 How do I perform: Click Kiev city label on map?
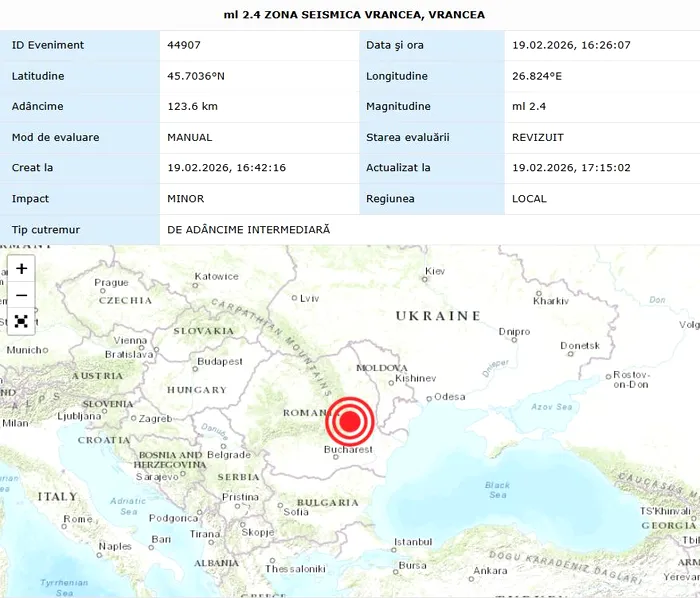pos(435,271)
